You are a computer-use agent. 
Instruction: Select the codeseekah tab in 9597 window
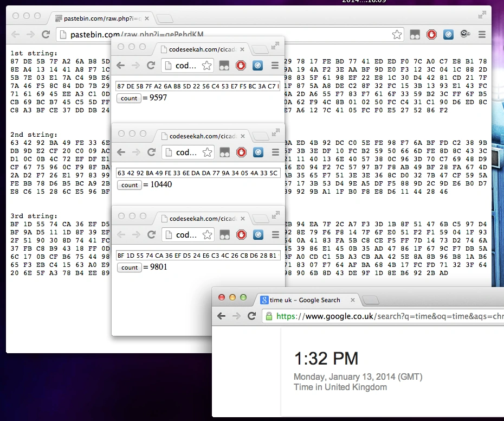(x=203, y=49)
